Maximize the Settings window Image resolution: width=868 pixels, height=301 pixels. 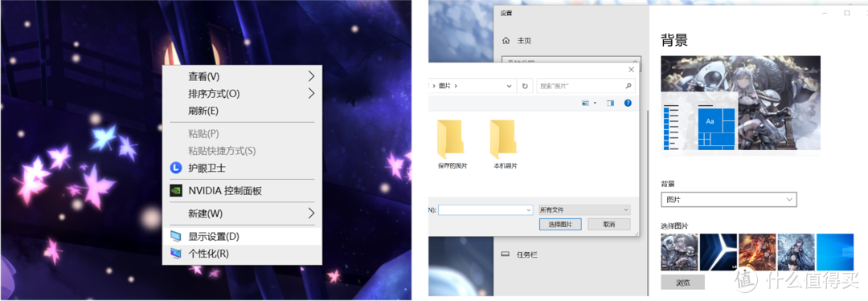(x=847, y=14)
